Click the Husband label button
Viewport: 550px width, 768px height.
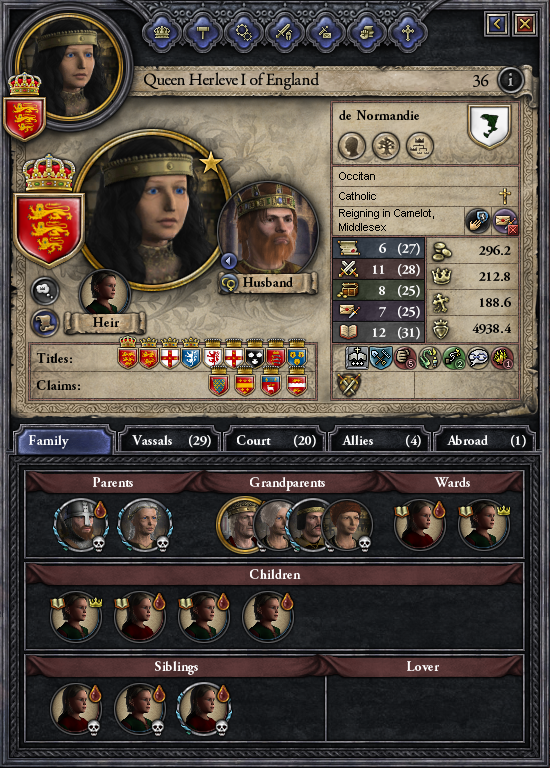click(x=267, y=283)
